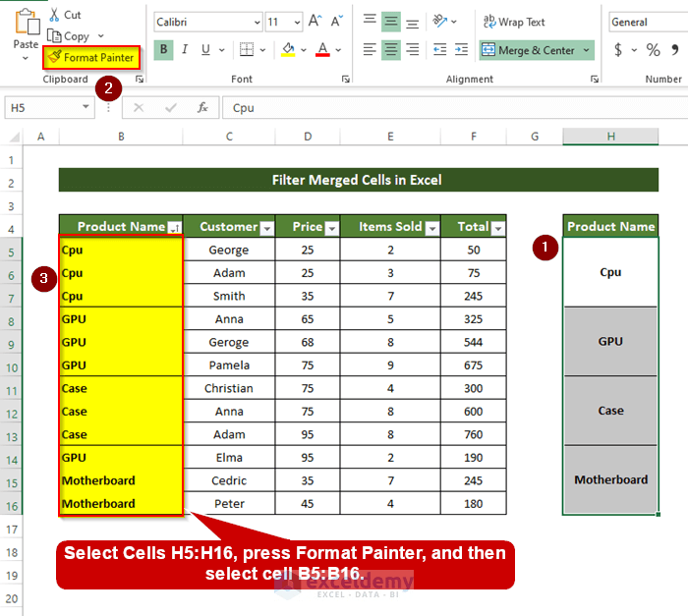Viewport: 688px width, 616px height.
Task: Click the Paste clipboard icon
Action: [x=27, y=22]
